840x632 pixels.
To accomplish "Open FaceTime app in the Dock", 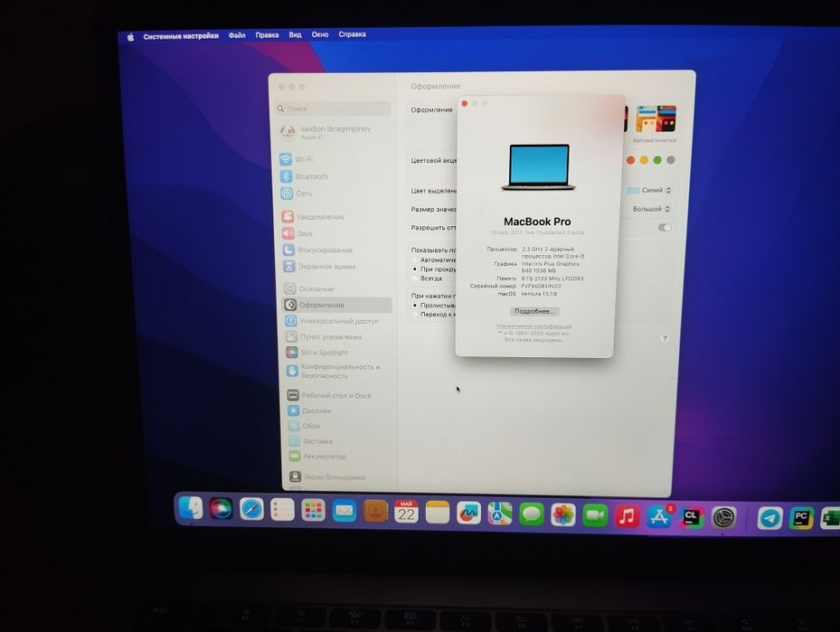I will tap(595, 515).
